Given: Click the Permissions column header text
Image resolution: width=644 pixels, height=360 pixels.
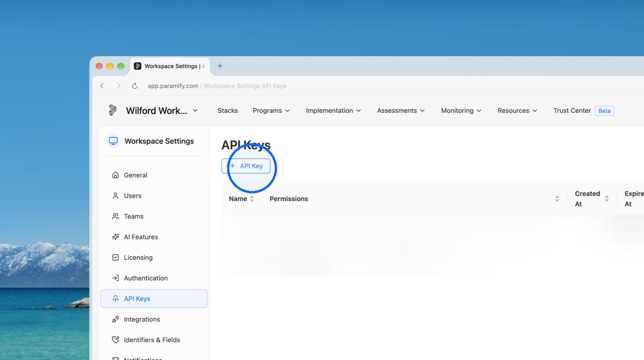Looking at the screenshot, I should tap(289, 198).
